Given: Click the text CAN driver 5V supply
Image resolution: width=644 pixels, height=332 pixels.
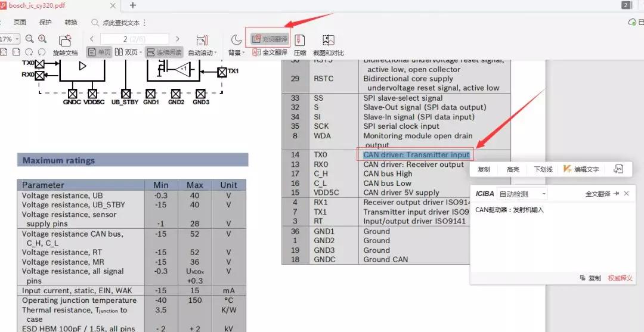Looking at the screenshot, I should pos(401,193).
